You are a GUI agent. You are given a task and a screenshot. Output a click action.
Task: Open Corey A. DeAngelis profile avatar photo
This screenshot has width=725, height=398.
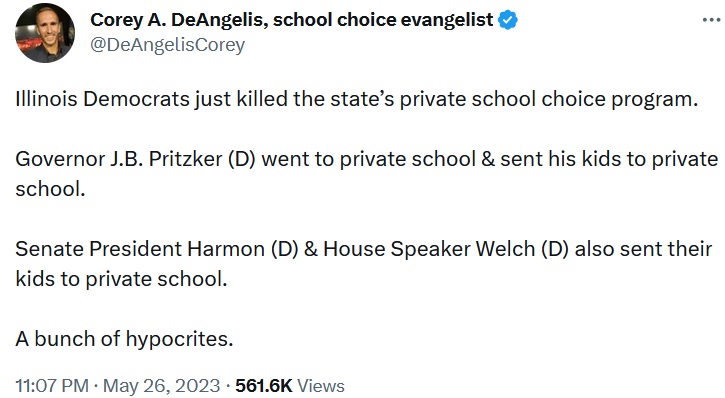pyautogui.click(x=45, y=33)
